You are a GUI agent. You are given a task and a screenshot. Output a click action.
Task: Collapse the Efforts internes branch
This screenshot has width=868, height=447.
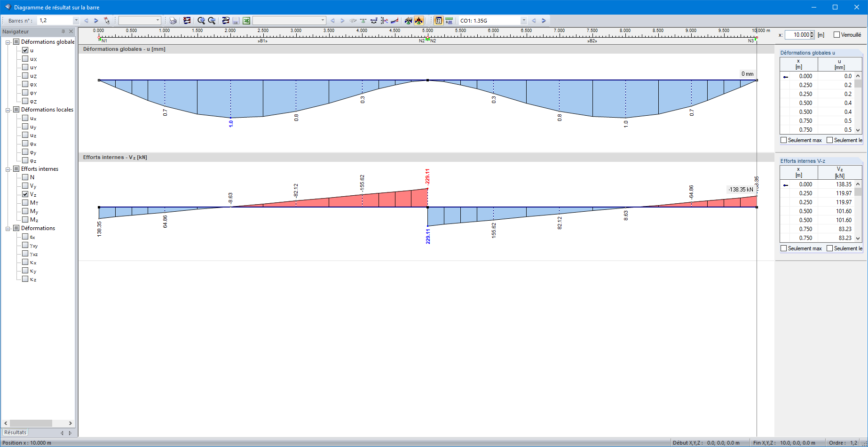pyautogui.click(x=8, y=168)
